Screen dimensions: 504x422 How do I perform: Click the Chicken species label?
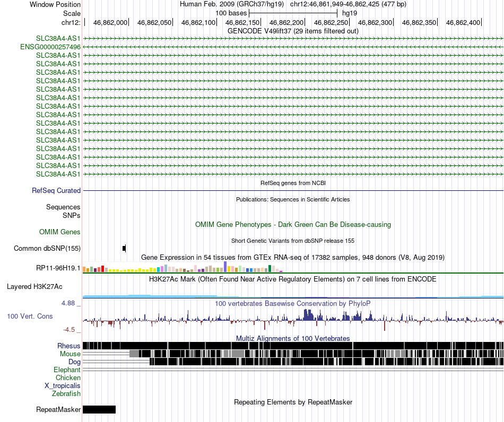pos(68,377)
